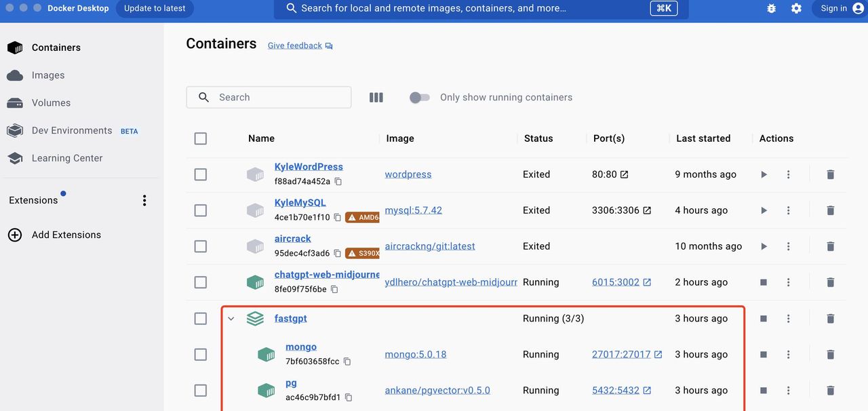Open Dev Environments in the sidebar

(71, 130)
